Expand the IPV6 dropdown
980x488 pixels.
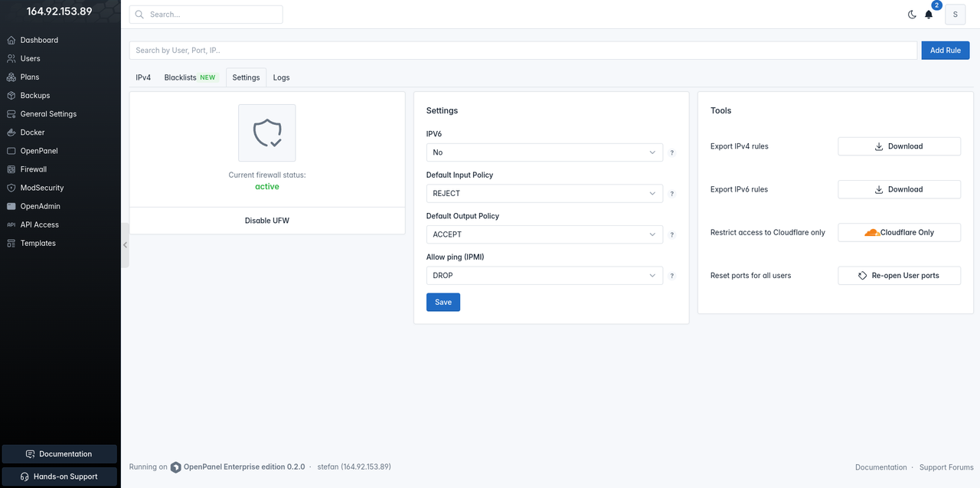point(544,152)
